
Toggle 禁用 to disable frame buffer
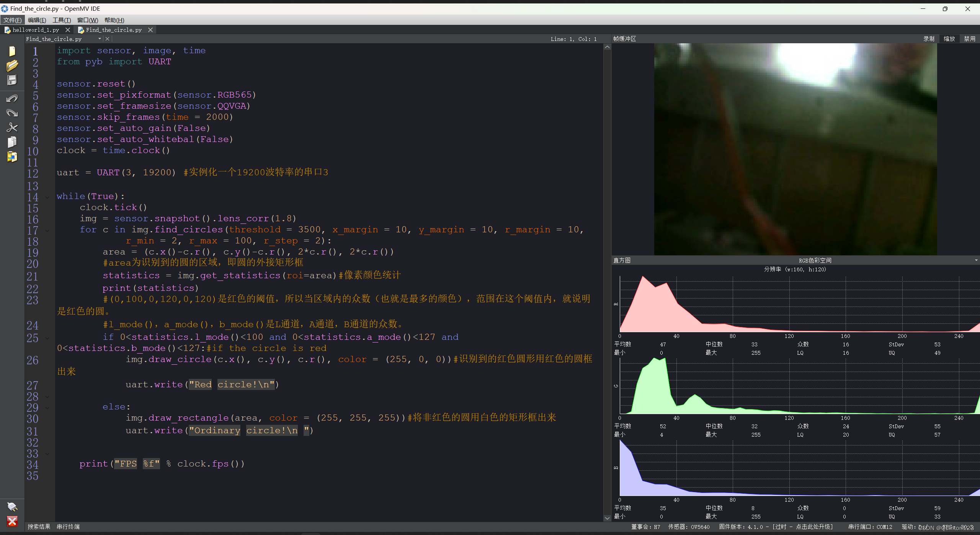click(969, 39)
